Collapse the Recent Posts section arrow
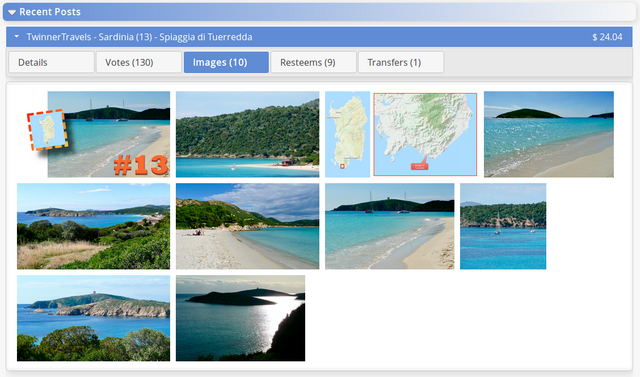Viewport: 640px width, 377px height. [x=12, y=12]
